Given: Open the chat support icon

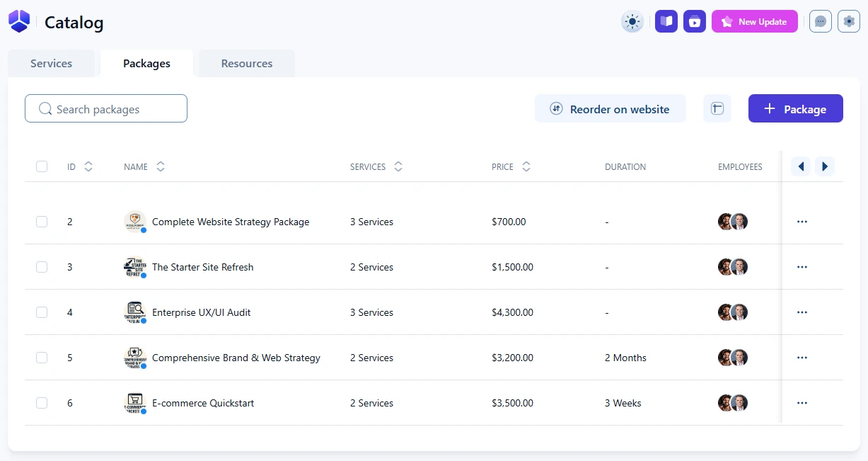Looking at the screenshot, I should coord(820,22).
